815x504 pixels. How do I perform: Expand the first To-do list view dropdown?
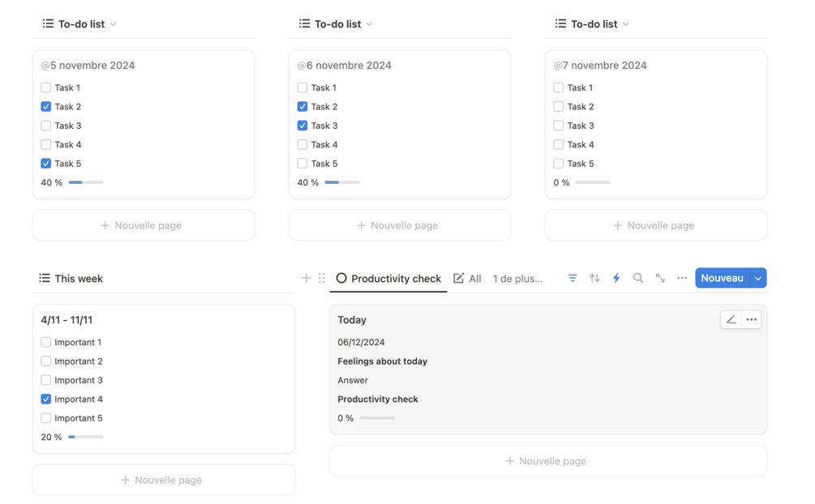tap(113, 24)
